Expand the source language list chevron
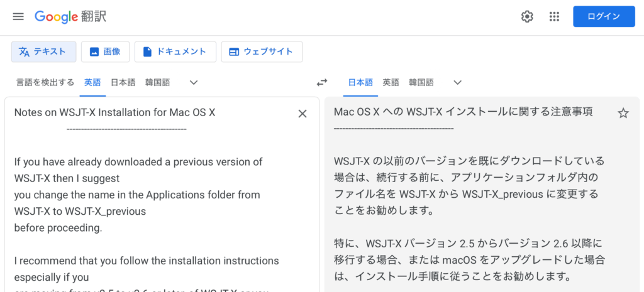 [194, 82]
